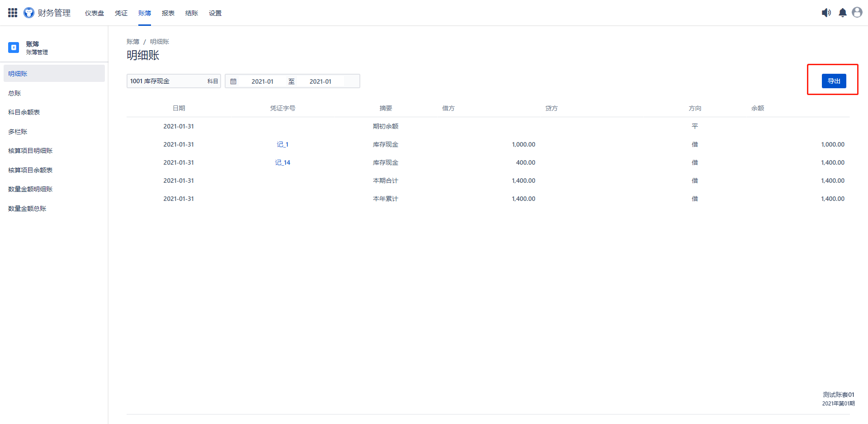
Task: Select 科目余额表 in sidebar
Action: [x=24, y=112]
